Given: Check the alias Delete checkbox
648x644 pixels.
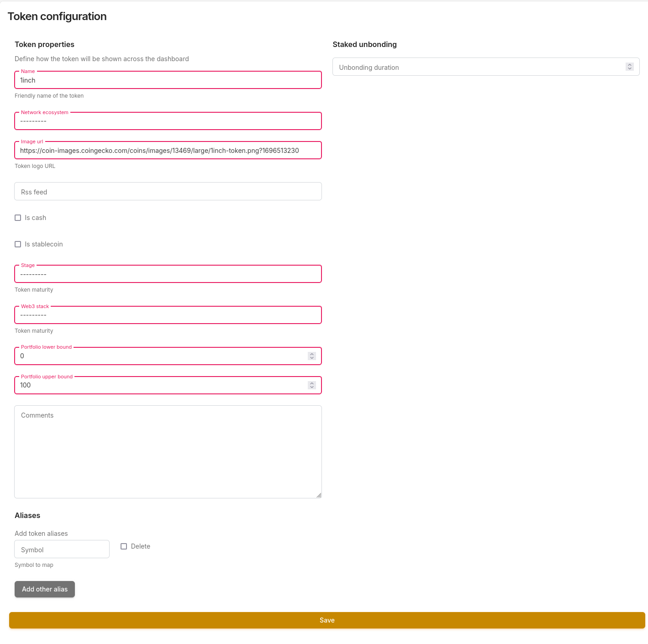Looking at the screenshot, I should tap(124, 546).
